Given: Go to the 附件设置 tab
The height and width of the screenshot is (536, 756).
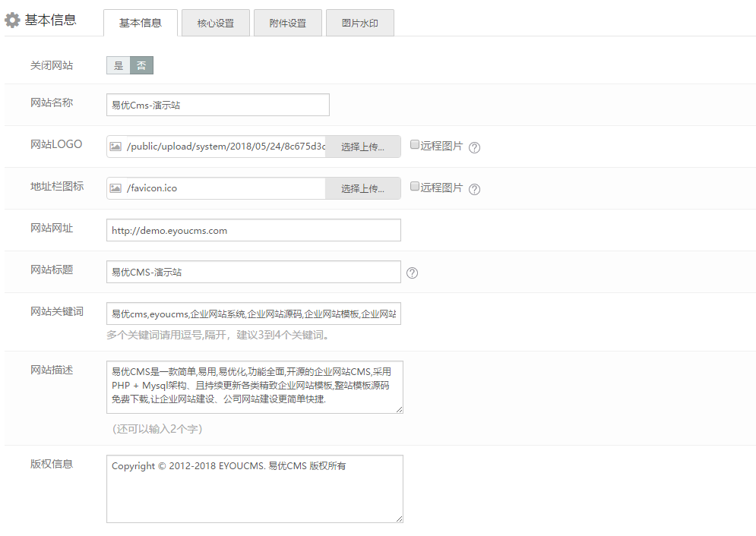Looking at the screenshot, I should [x=288, y=23].
